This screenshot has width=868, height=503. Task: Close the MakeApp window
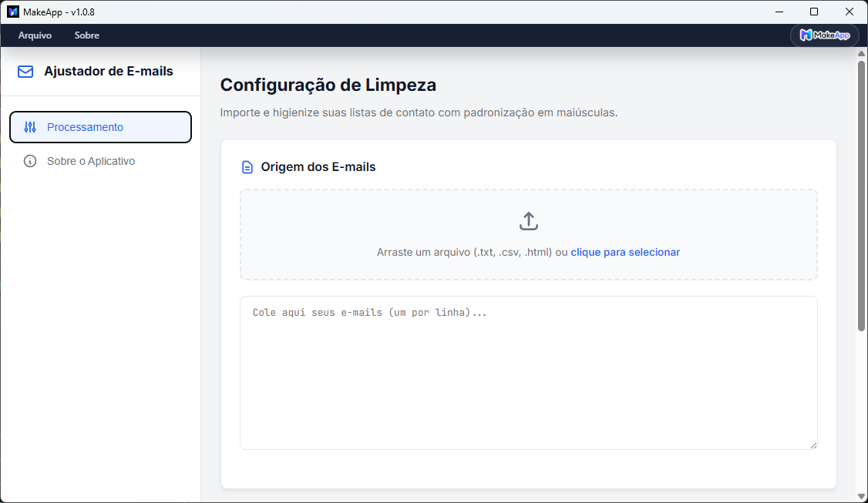[849, 12]
